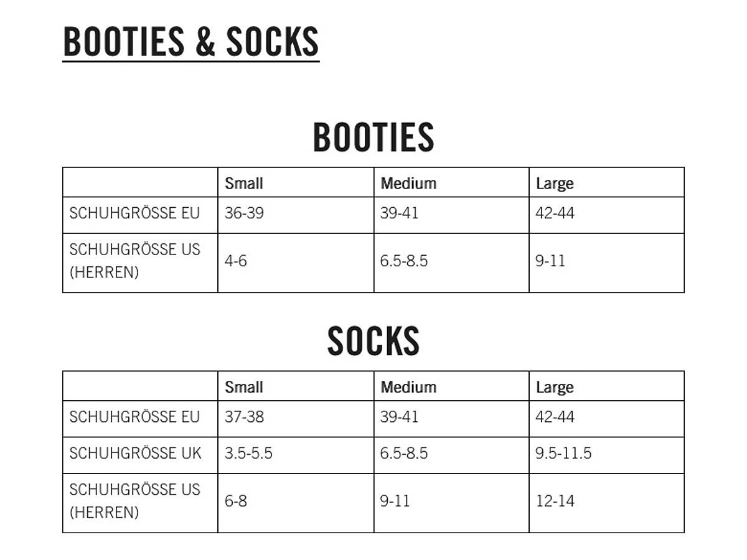747x560 pixels.
Task: Click the SCHUHGRÖSSE UK row label
Action: (135, 454)
